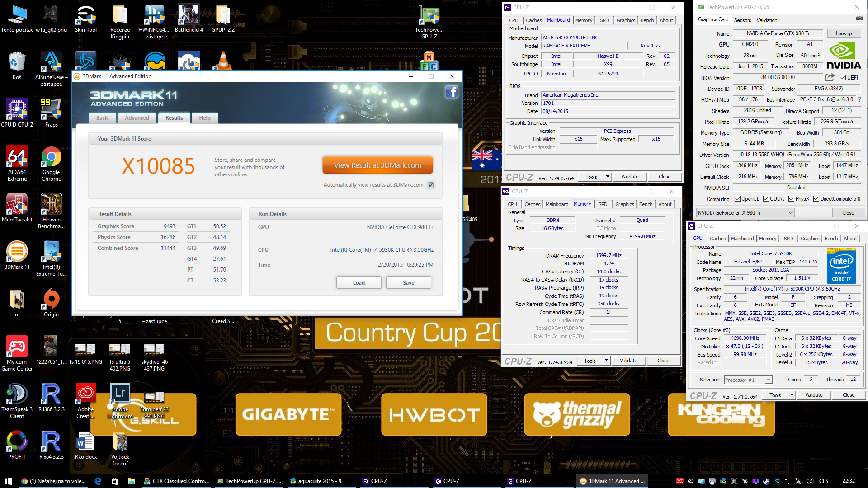Switch to the Advanced tab in 3DMark 11
The height and width of the screenshot is (488, 868).
click(137, 118)
